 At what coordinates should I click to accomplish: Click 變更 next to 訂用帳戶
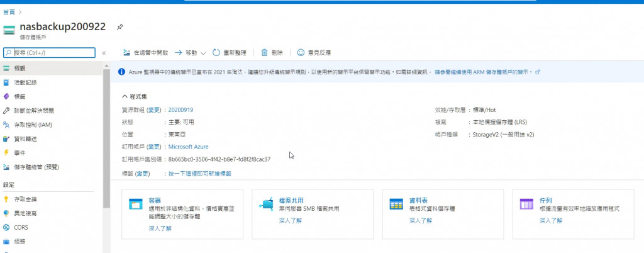point(154,147)
